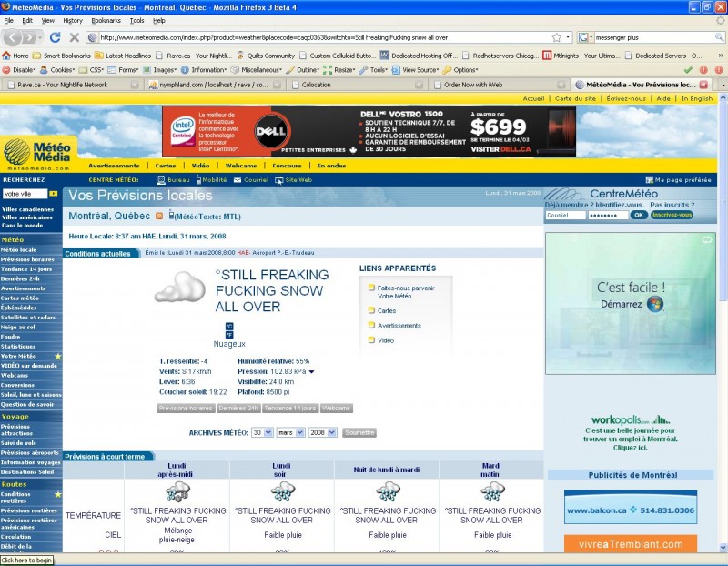Viewport: 728px width, 566px height.
Task: Click the Soumettre button
Action: pyautogui.click(x=359, y=433)
